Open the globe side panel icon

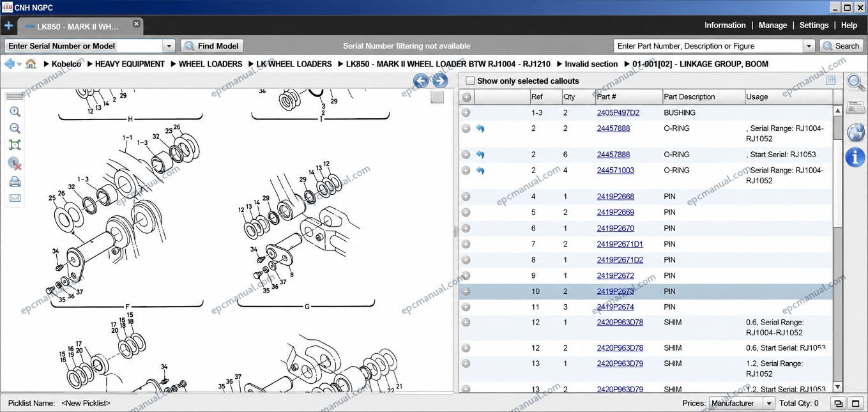click(x=855, y=132)
